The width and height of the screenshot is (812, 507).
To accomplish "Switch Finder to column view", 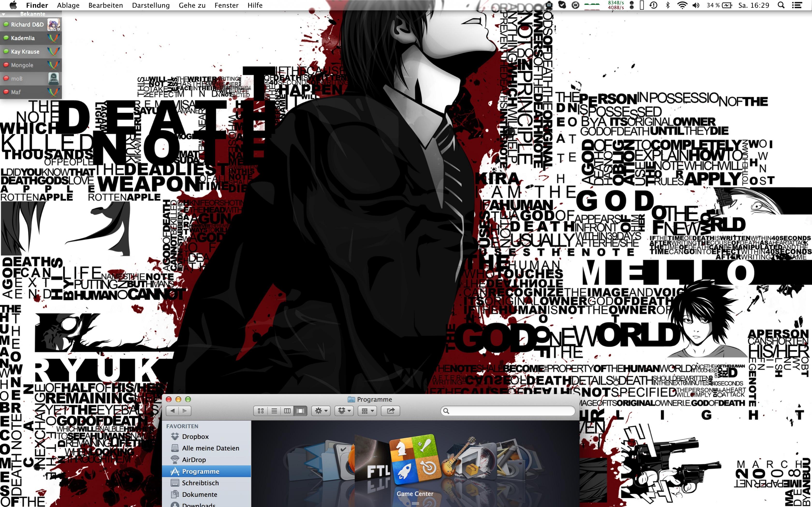I will 287,411.
